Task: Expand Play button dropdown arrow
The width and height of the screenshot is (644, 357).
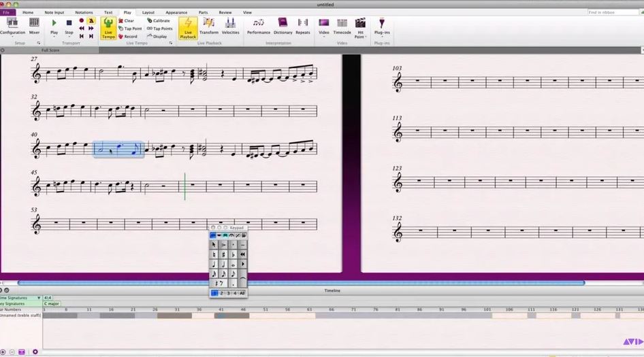Action: [54, 37]
